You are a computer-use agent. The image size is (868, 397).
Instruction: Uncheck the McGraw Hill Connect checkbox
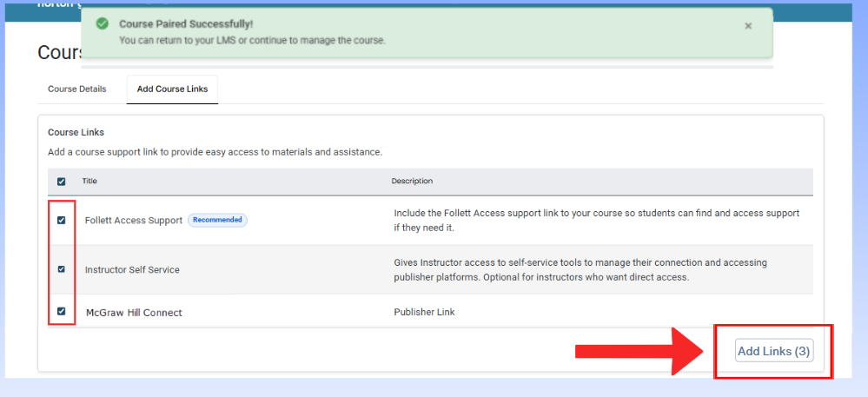(61, 311)
